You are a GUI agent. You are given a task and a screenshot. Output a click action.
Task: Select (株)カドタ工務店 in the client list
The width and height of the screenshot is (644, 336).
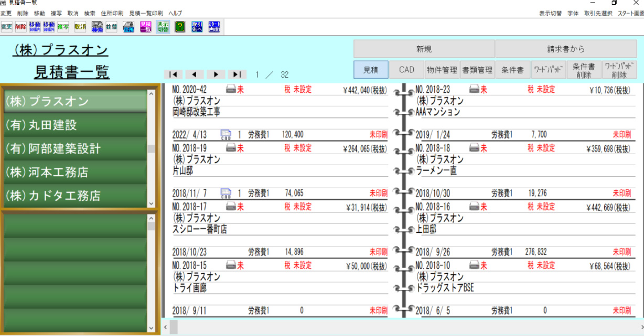click(75, 196)
